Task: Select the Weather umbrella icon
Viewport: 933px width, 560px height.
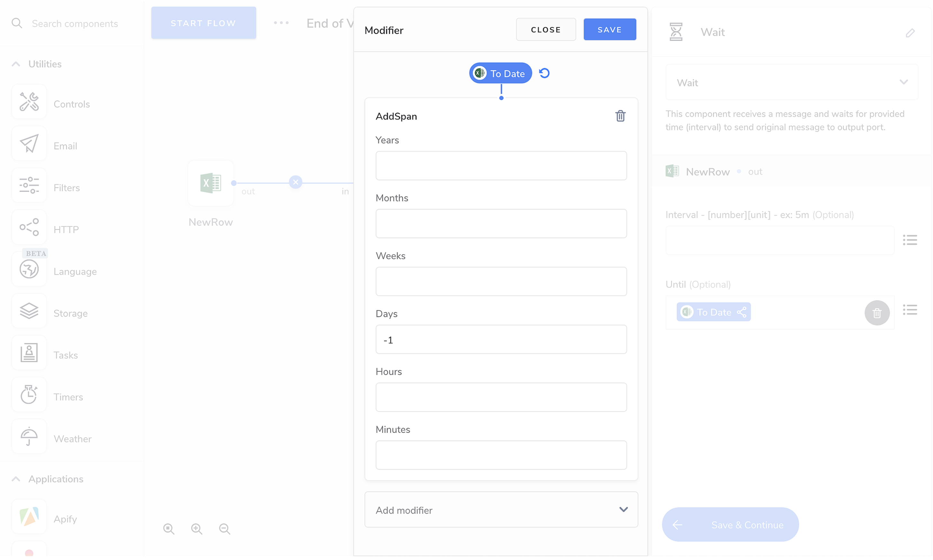Action: pos(29,437)
